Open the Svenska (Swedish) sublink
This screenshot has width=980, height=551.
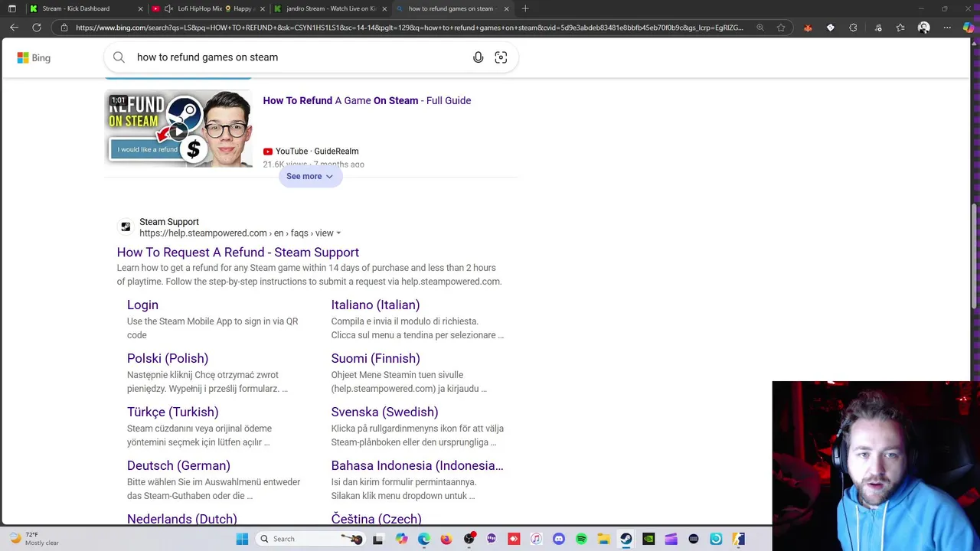[x=384, y=412]
